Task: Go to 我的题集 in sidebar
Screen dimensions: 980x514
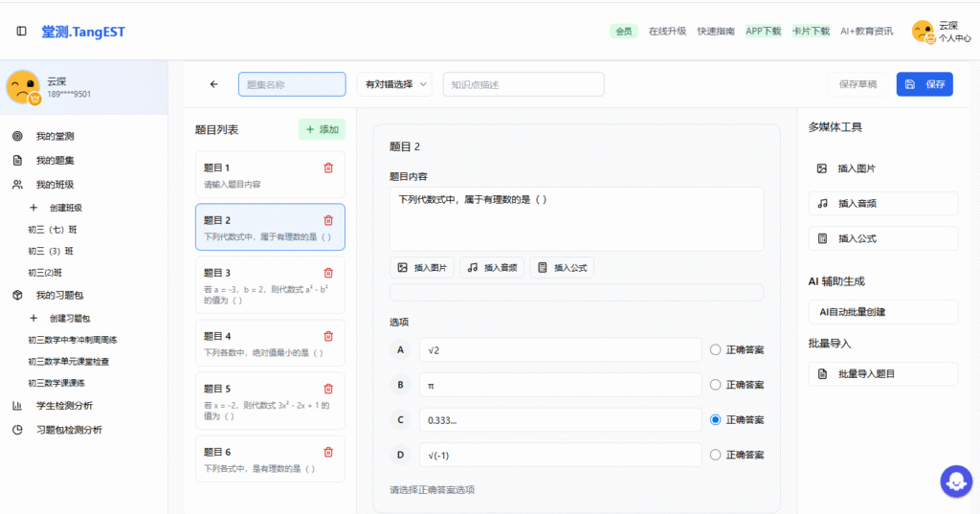Action: click(x=55, y=161)
